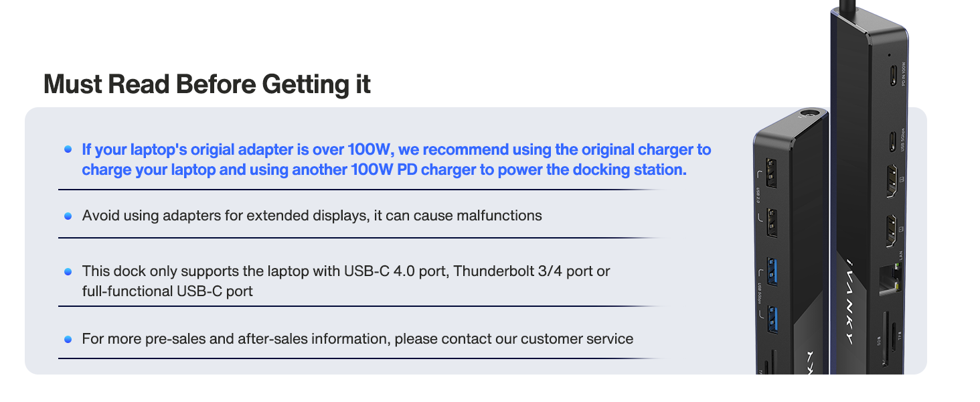Click the bullet beside the 100W adapter recommendation
Viewport: 980px width, 402px height.
pyautogui.click(x=68, y=149)
